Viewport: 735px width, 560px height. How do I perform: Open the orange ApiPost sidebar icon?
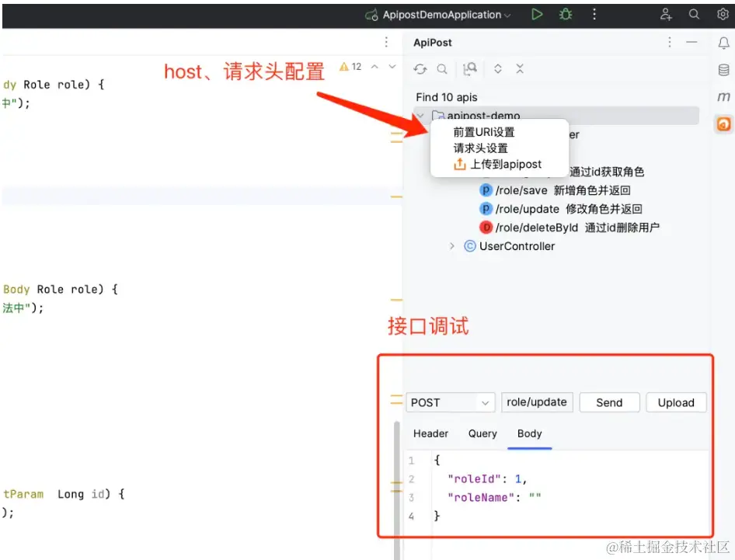tap(724, 124)
